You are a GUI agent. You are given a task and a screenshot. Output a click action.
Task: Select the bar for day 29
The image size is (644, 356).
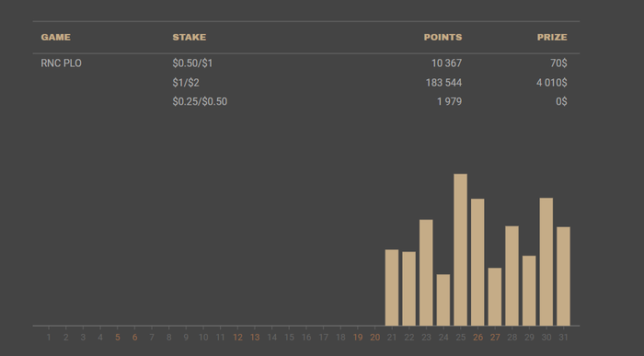coord(529,291)
